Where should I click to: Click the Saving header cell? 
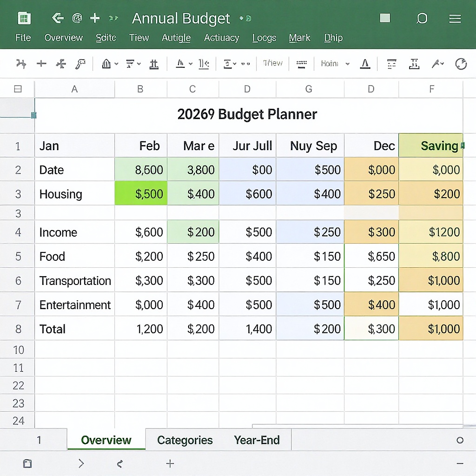[431, 145]
